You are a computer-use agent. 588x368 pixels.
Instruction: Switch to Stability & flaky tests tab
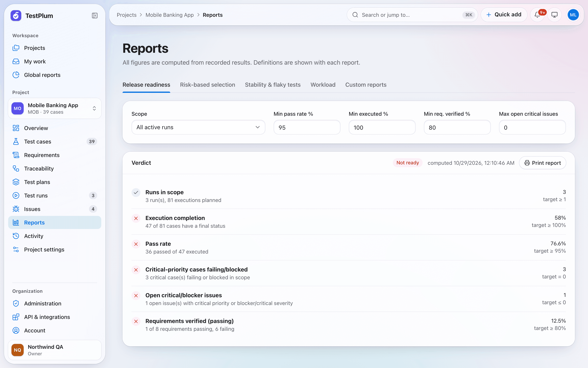[273, 85]
